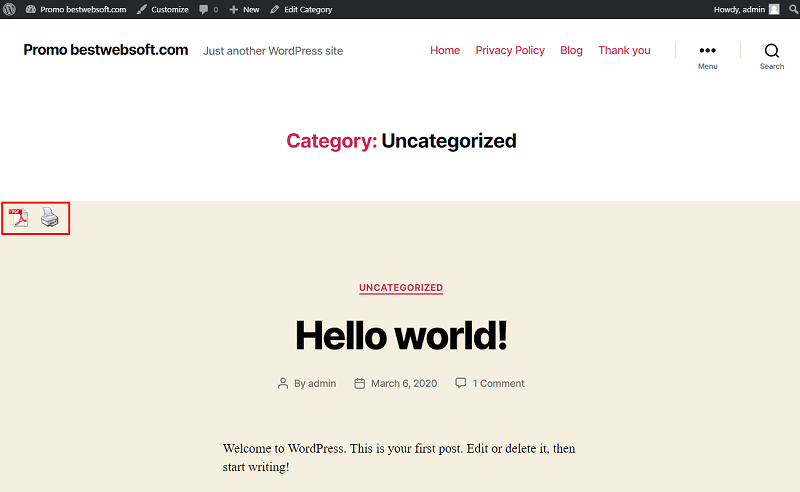Click the pencil icon beside Edit Category
This screenshot has height=492, width=800.
tap(274, 9)
